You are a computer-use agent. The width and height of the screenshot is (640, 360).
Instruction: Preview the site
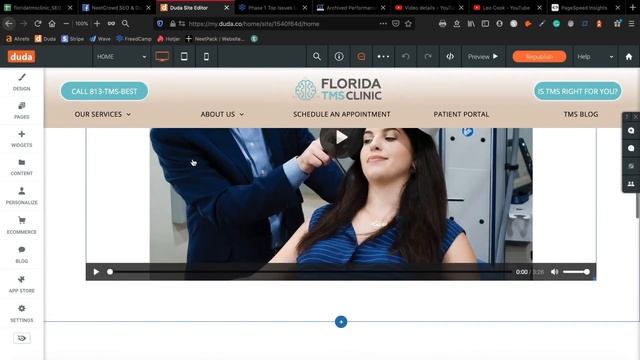tap(483, 56)
